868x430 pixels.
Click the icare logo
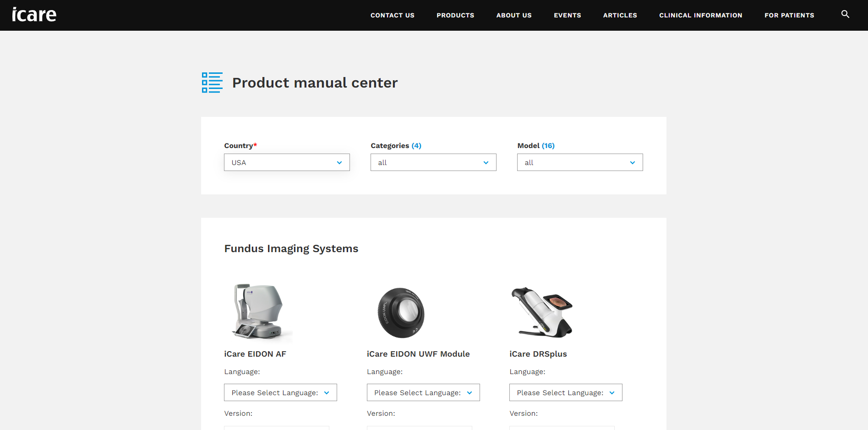tap(34, 15)
